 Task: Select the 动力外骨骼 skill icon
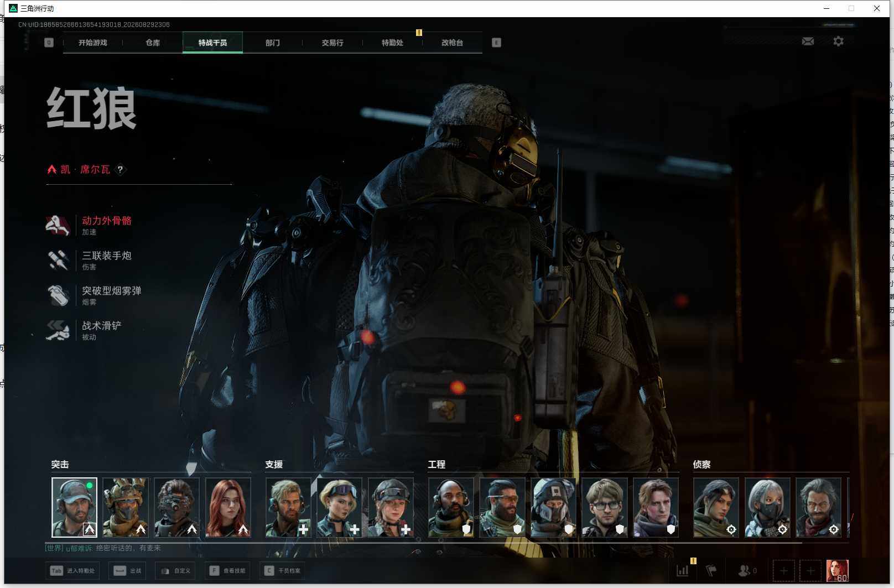[58, 225]
